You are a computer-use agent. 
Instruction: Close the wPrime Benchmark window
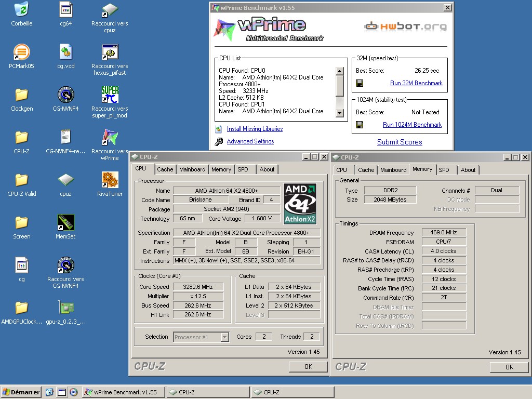click(x=448, y=7)
